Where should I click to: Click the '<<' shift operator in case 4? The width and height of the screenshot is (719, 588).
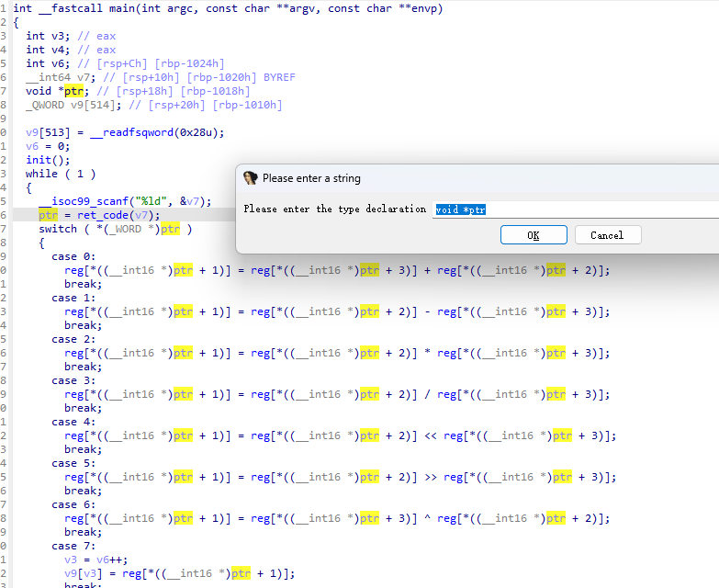click(x=431, y=435)
